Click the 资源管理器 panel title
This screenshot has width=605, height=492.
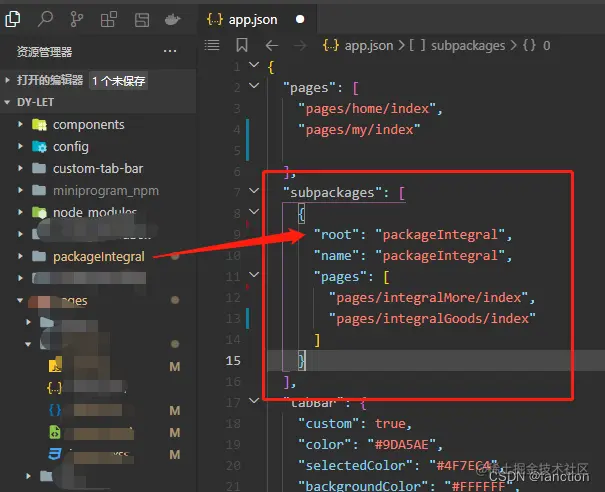pos(44,51)
